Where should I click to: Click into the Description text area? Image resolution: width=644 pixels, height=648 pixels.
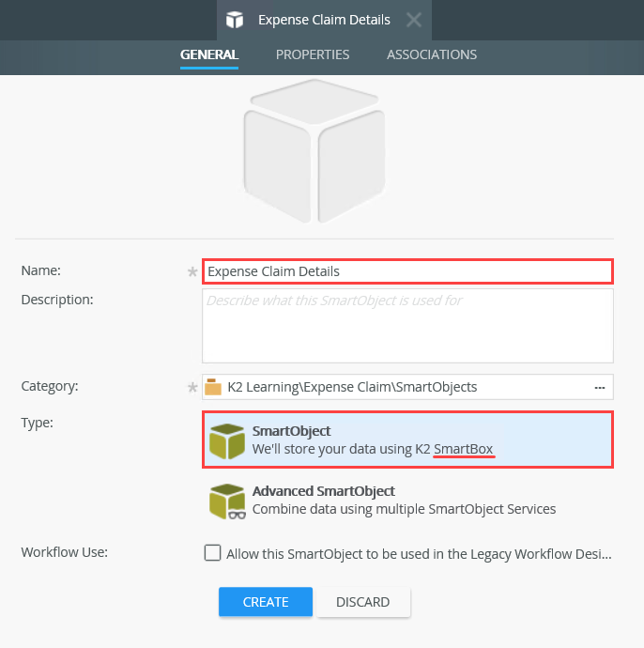[407, 326]
